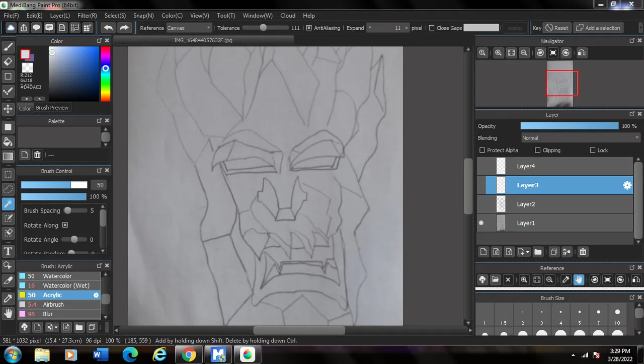This screenshot has height=364, width=644.
Task: Select the Move tool
Action: pos(8,109)
